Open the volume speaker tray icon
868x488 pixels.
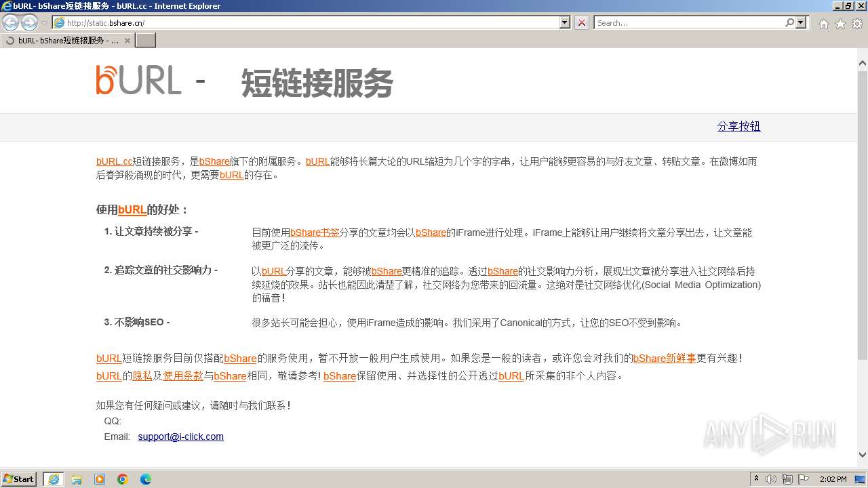(771, 479)
